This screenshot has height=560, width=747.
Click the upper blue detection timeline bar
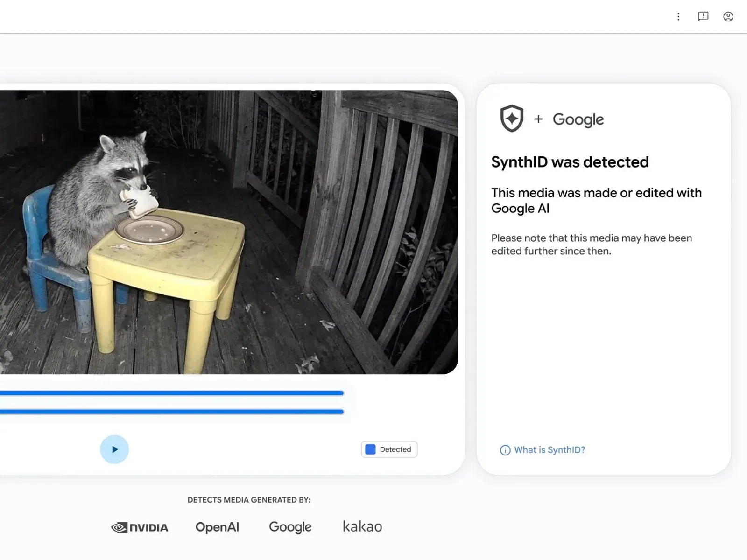[172, 393]
